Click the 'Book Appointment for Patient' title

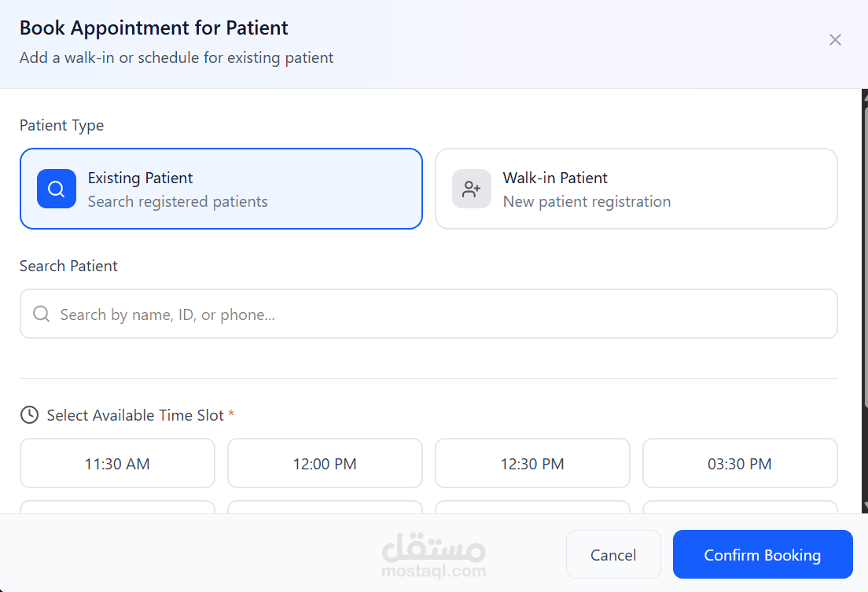point(154,28)
